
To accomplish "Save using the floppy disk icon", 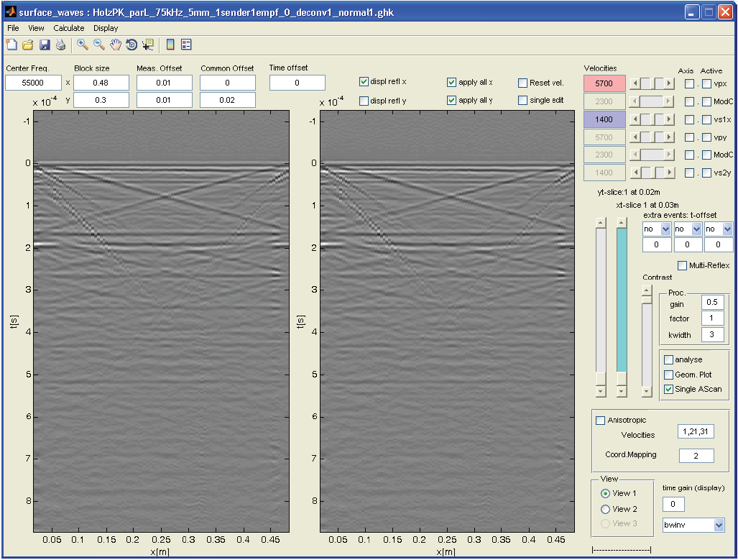I will click(x=45, y=45).
